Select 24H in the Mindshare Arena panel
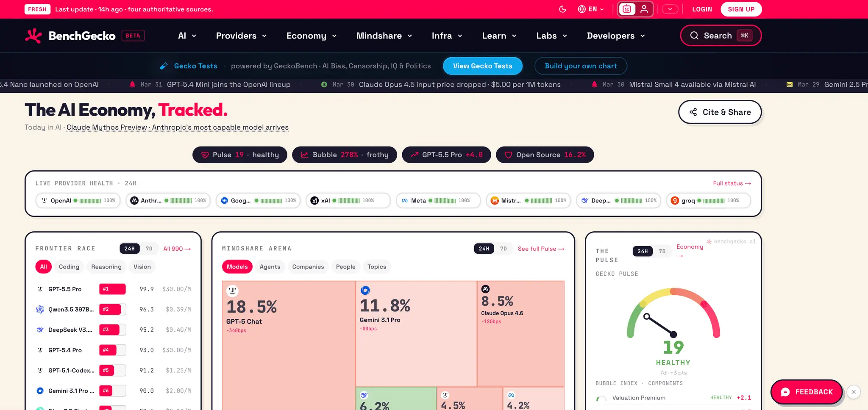This screenshot has width=868, height=410. tap(484, 249)
